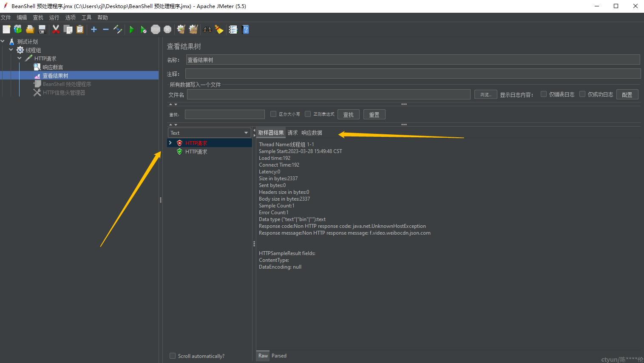Image resolution: width=644 pixels, height=363 pixels.
Task: Click the 文件名 input field
Action: [329, 94]
